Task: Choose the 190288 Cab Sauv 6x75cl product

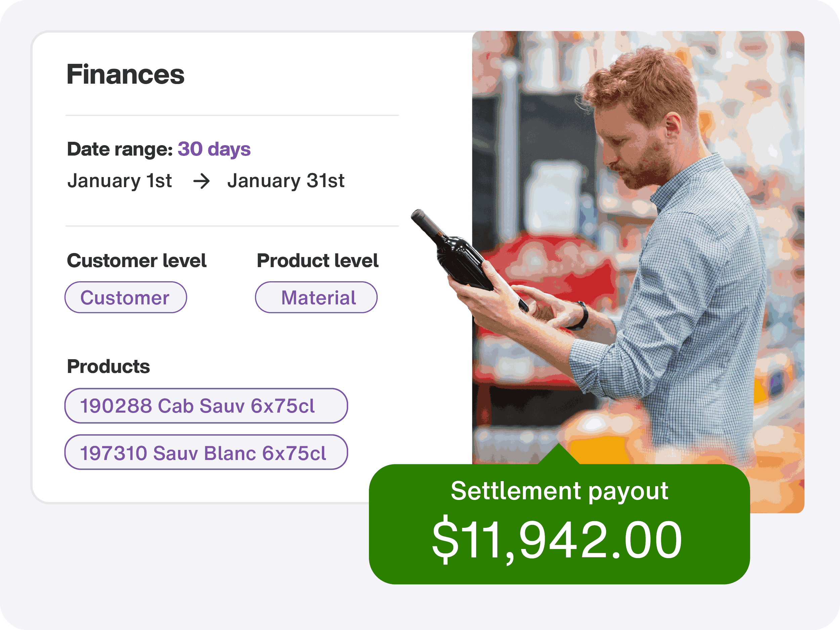Action: point(206,406)
